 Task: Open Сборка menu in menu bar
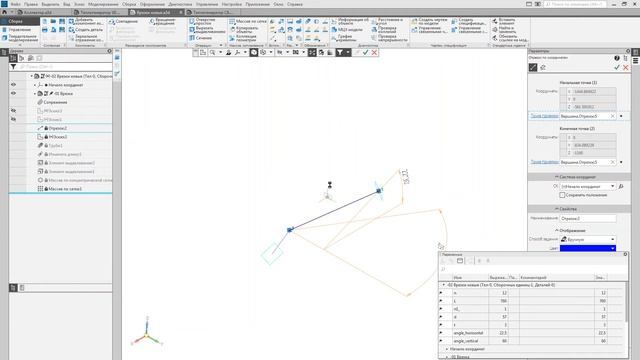pyautogui.click(x=129, y=4)
